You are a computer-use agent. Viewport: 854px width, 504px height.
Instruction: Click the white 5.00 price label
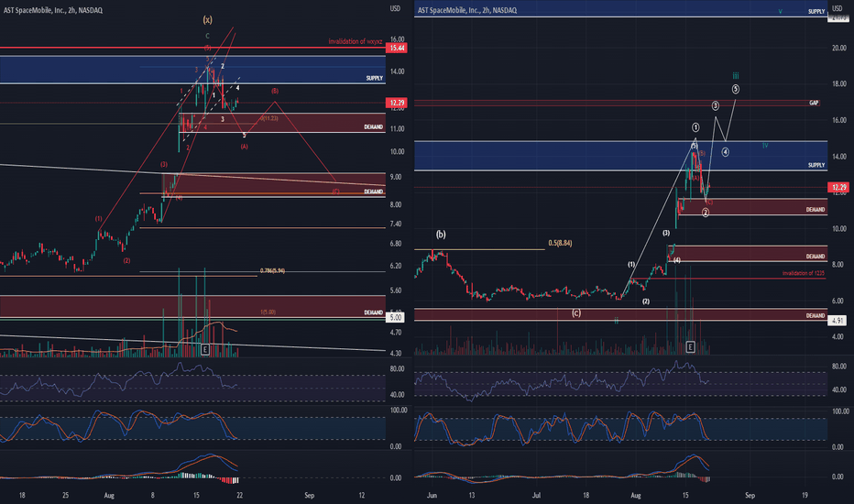396,317
